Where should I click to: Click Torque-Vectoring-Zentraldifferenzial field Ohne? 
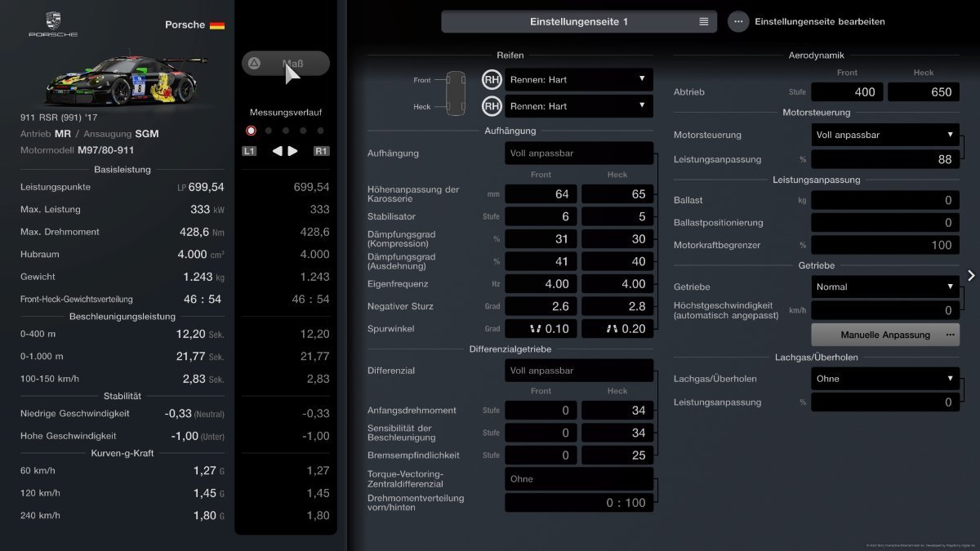point(579,478)
